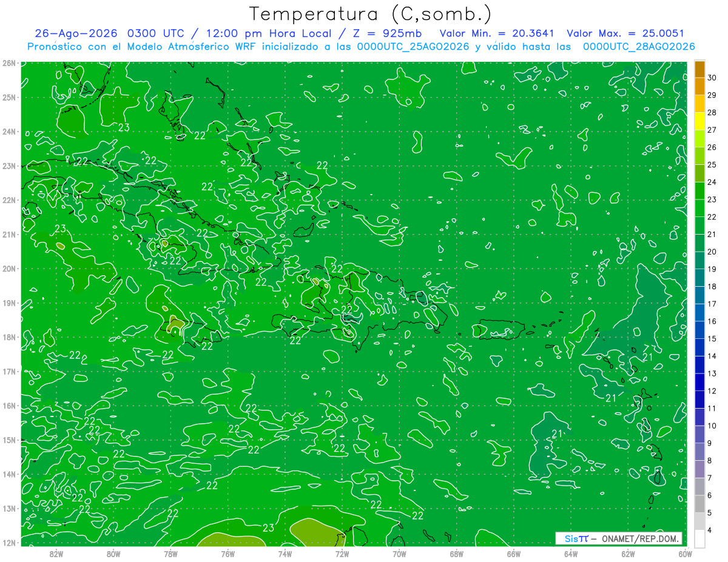Click the '20N' latitude label

click(x=8, y=269)
